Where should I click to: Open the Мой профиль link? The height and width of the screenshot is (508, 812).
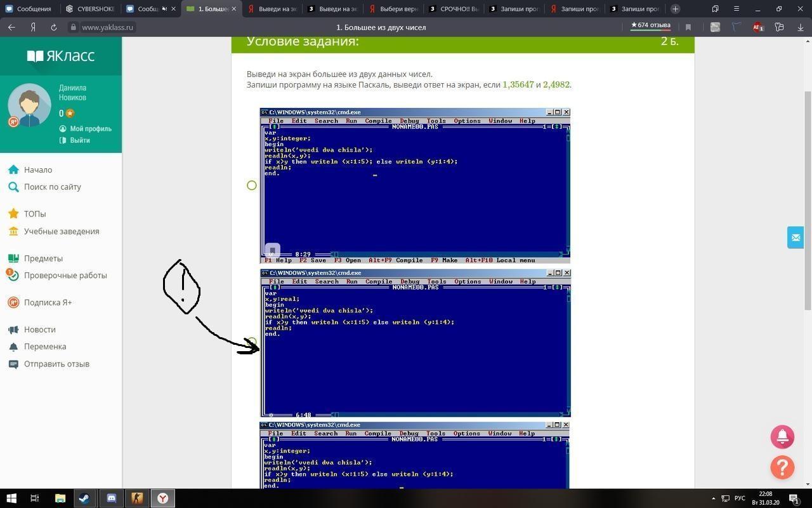point(90,129)
